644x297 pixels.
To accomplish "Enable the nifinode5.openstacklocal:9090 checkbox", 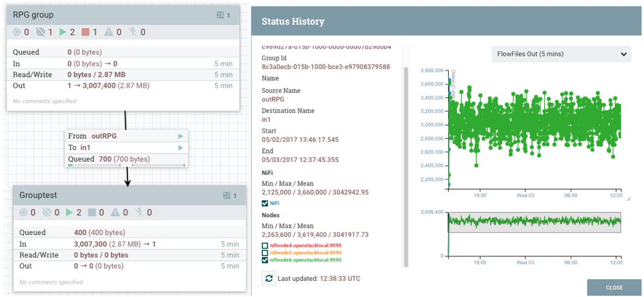I will pyautogui.click(x=266, y=253).
